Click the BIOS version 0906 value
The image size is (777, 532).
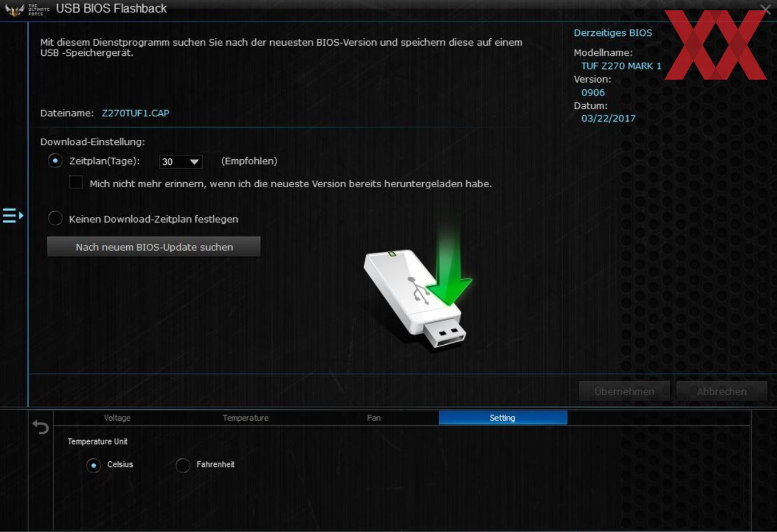(593, 92)
